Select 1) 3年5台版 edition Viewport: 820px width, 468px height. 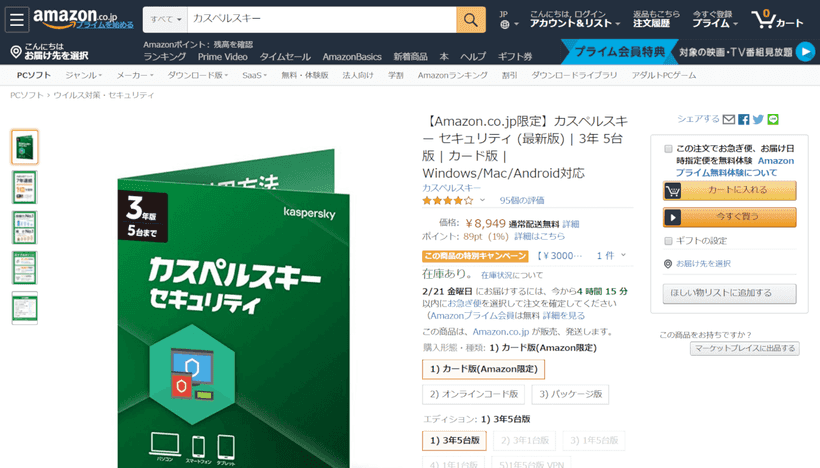454,440
